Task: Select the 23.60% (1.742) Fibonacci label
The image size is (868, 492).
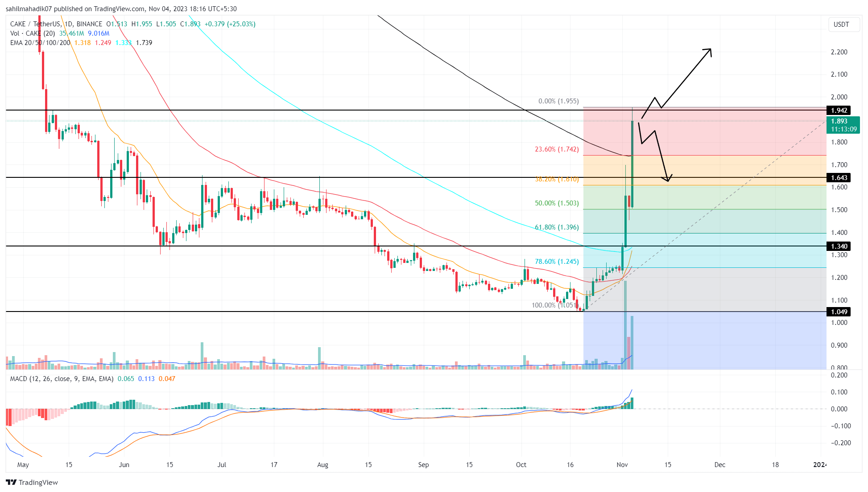Action: pyautogui.click(x=557, y=149)
